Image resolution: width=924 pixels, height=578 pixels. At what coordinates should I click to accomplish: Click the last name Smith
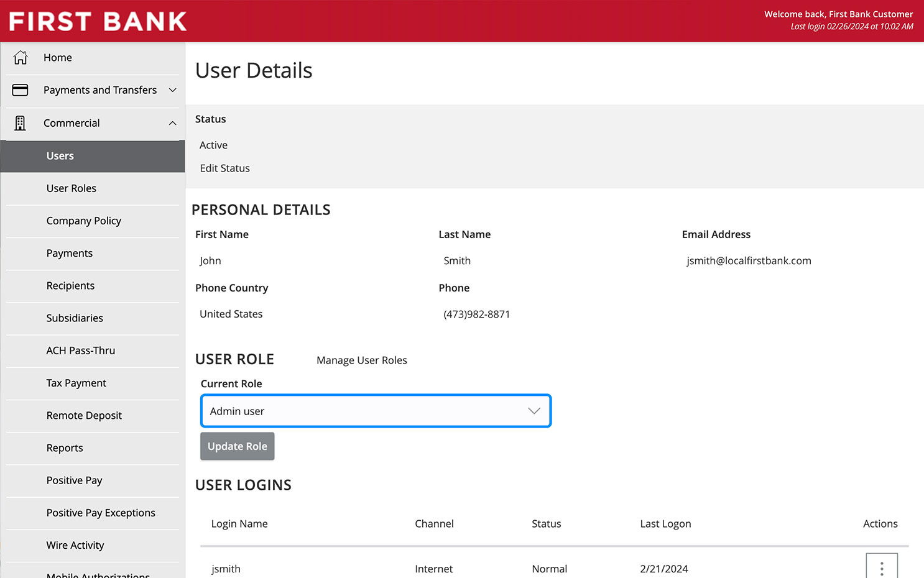click(x=457, y=261)
